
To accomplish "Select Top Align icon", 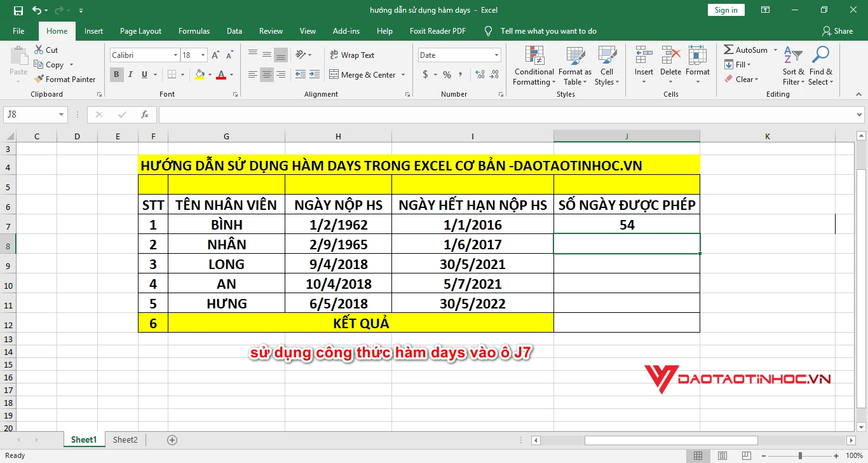I will click(x=253, y=55).
